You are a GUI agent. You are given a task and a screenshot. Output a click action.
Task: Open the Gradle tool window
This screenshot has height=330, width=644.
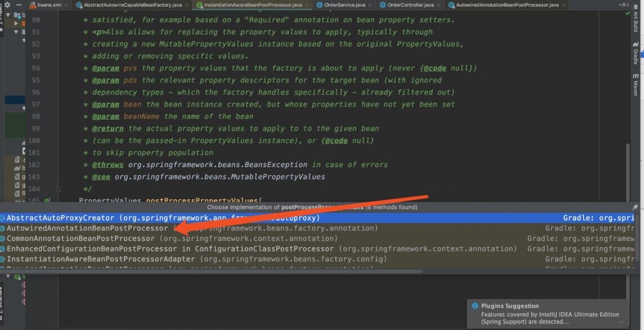click(636, 53)
